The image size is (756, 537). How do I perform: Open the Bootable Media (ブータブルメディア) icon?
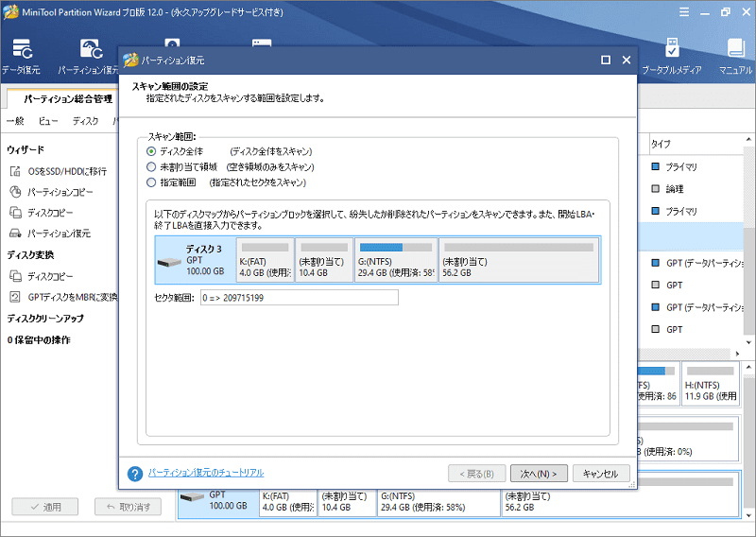pyautogui.click(x=672, y=48)
